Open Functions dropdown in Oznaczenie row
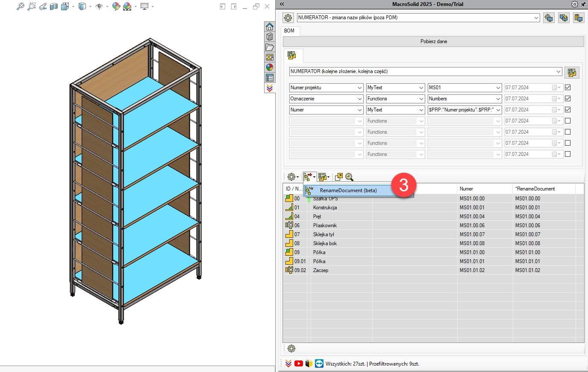 click(x=421, y=99)
